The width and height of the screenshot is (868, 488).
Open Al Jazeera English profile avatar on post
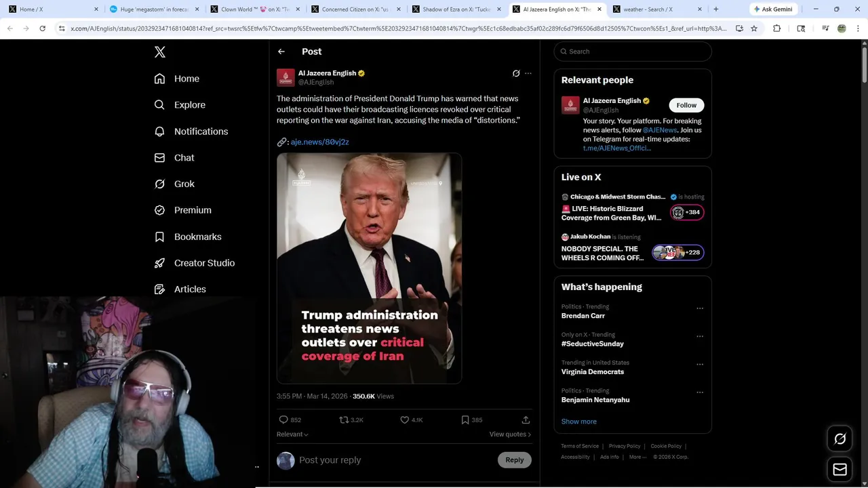tap(285, 77)
